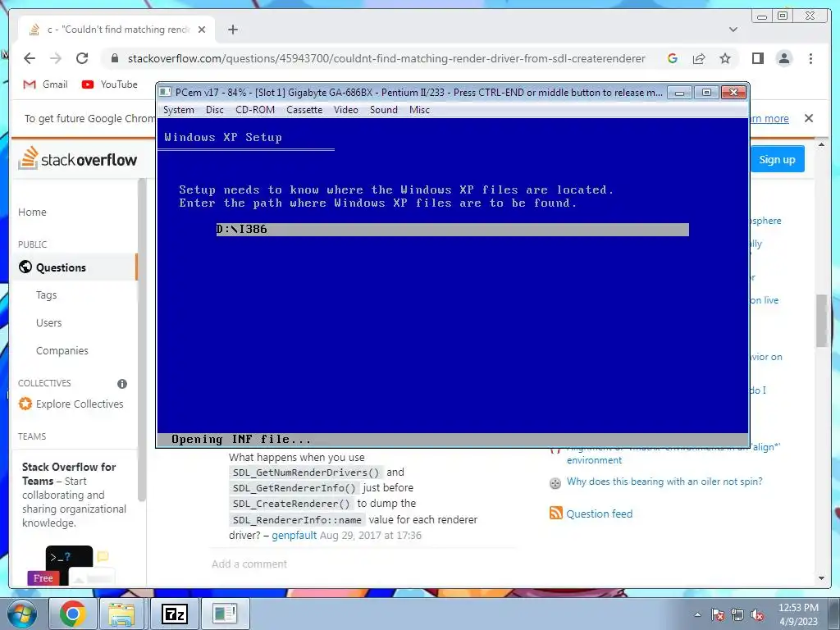Image resolution: width=840 pixels, height=630 pixels.
Task: Click the PCem window title icon
Action: [x=165, y=92]
